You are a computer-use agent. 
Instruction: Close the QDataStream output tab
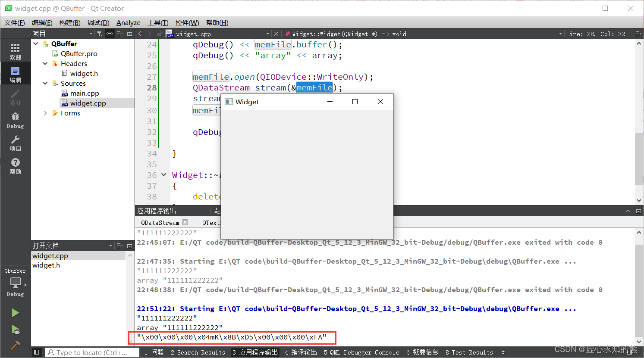(185, 222)
